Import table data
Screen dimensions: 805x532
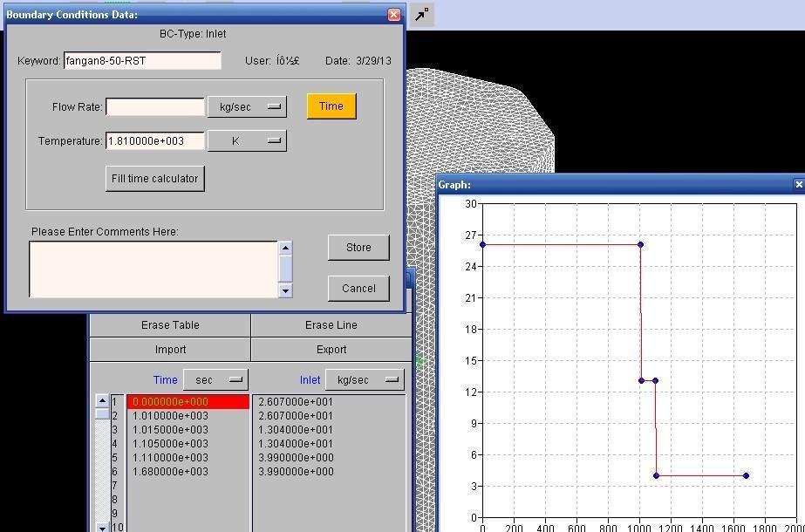click(x=170, y=350)
